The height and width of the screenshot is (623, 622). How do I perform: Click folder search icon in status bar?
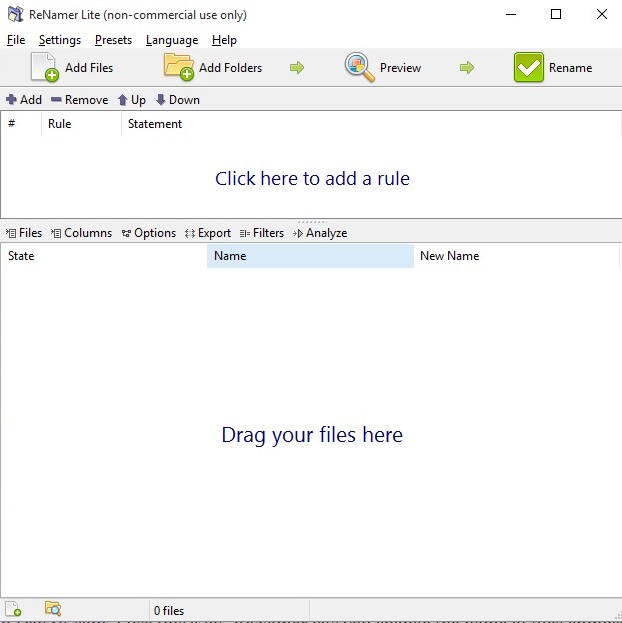[53, 609]
